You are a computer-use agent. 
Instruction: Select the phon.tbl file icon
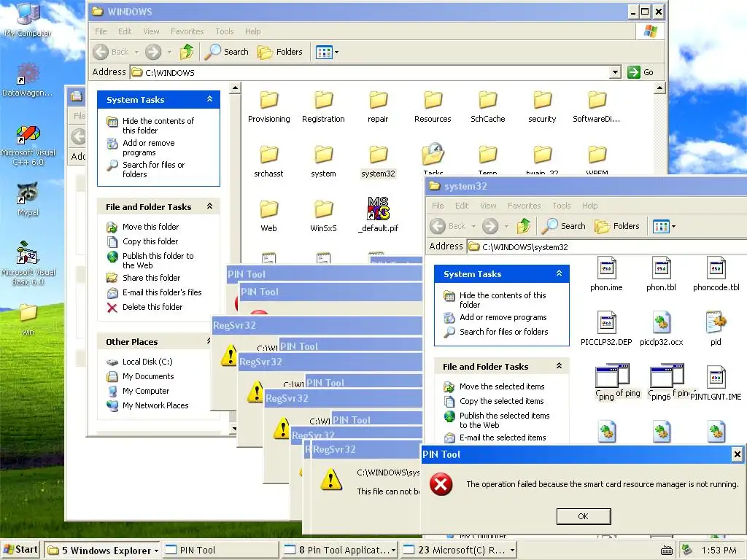click(x=661, y=268)
